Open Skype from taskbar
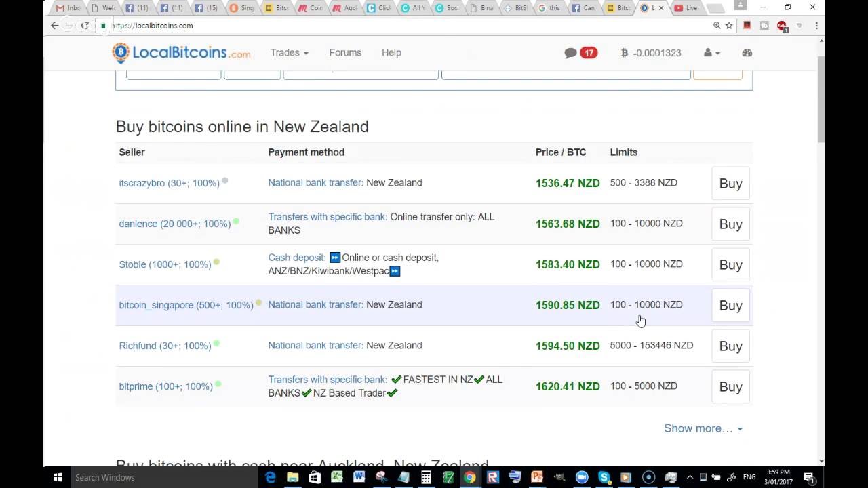Screen dimensions: 868x488 [604, 477]
